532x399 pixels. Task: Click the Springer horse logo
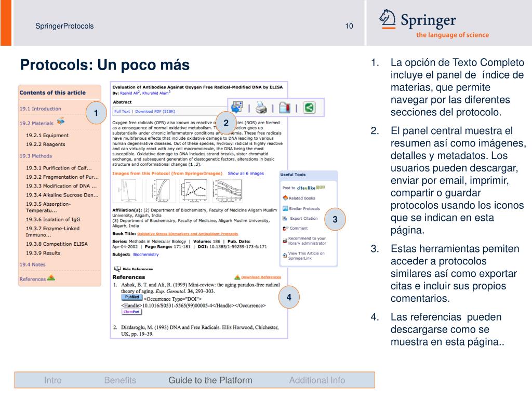(387, 19)
